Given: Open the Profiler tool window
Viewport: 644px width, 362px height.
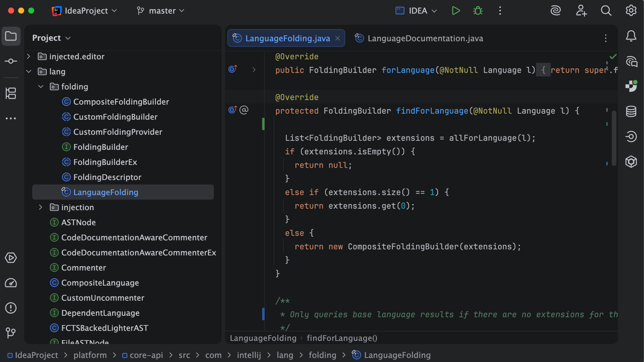Looking at the screenshot, I should tap(11, 283).
